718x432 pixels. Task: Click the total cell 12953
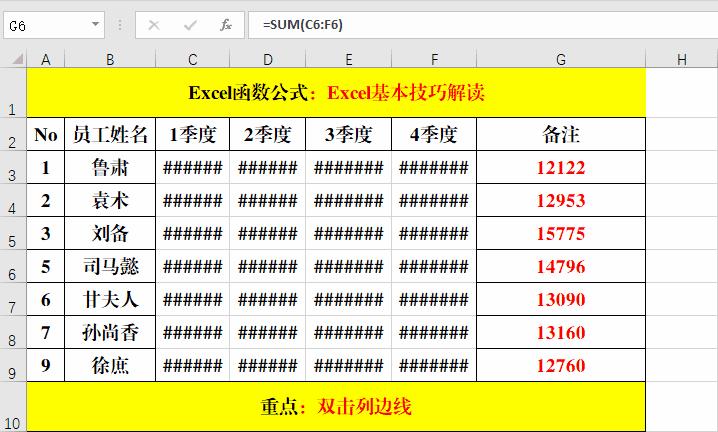coord(561,200)
